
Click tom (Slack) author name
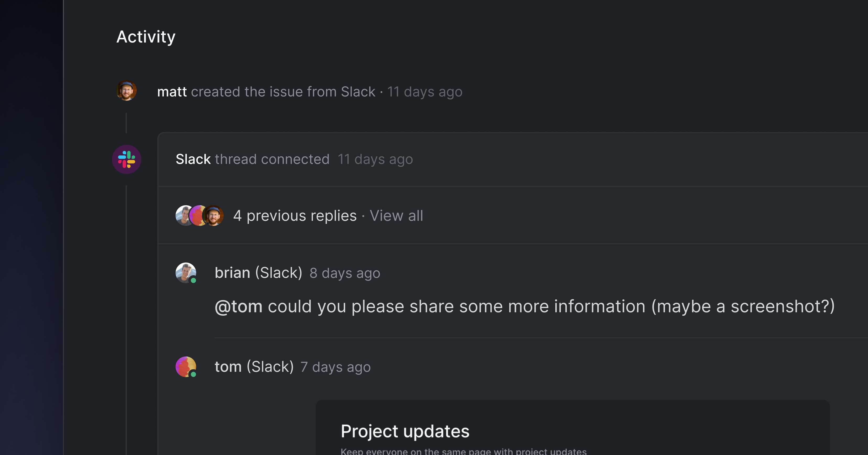[254, 367]
